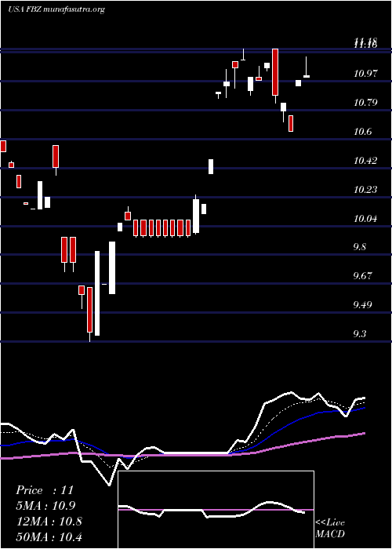This screenshot has height=549, width=392.
Task: Click the tallest red candlestick near the top
Action: [x=275, y=72]
